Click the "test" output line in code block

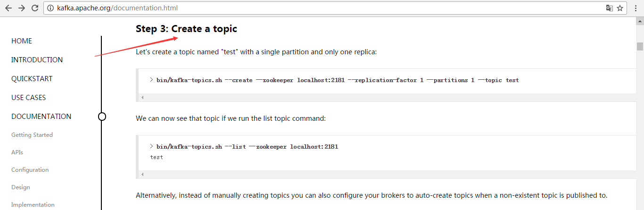coord(157,157)
